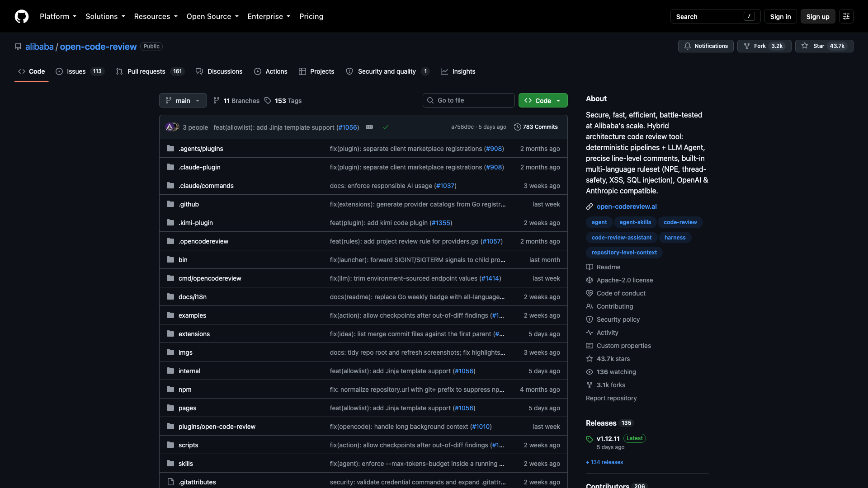Click the .gitattributes file icon
Screen dimensions: 868x488
pos(170,482)
